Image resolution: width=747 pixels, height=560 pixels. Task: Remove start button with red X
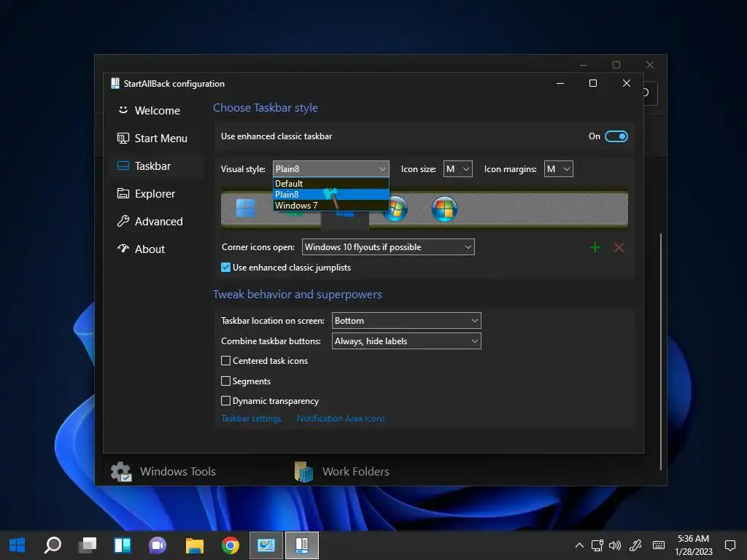coord(619,247)
